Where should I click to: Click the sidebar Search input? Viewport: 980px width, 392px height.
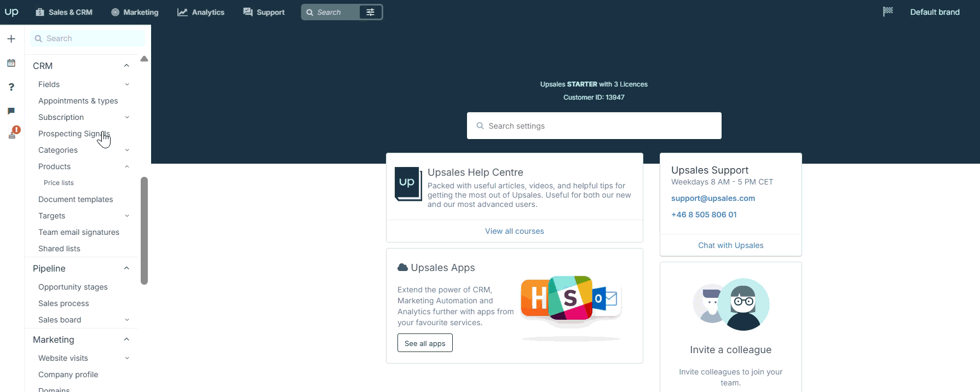88,38
